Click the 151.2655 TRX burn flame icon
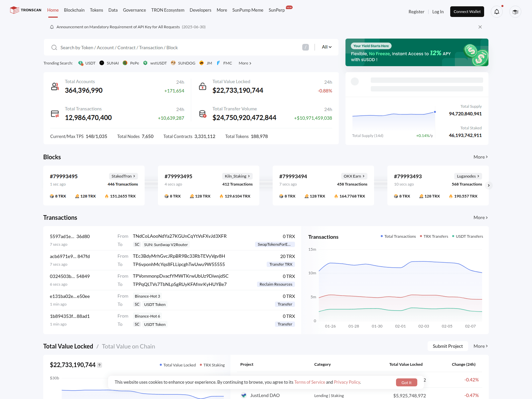This screenshot has height=399, width=532. [107, 196]
